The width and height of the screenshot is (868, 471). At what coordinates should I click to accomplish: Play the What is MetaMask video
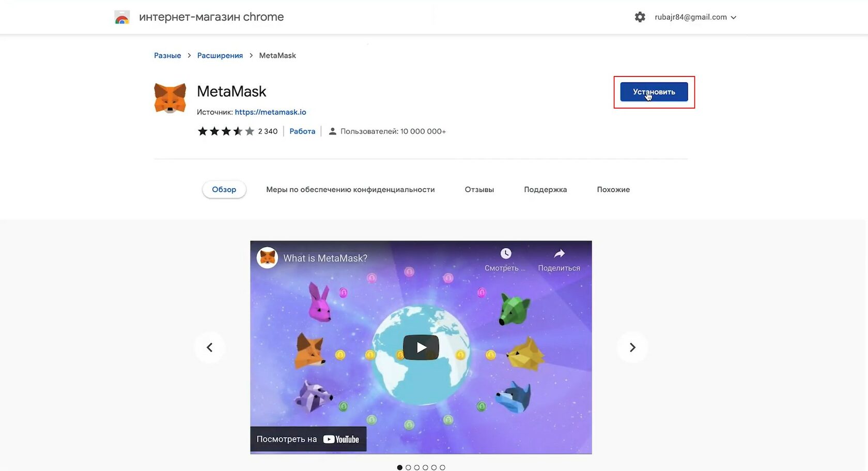[421, 347]
